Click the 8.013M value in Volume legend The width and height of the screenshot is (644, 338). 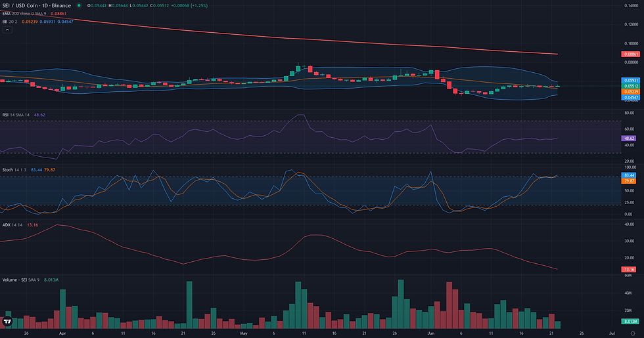pos(51,280)
